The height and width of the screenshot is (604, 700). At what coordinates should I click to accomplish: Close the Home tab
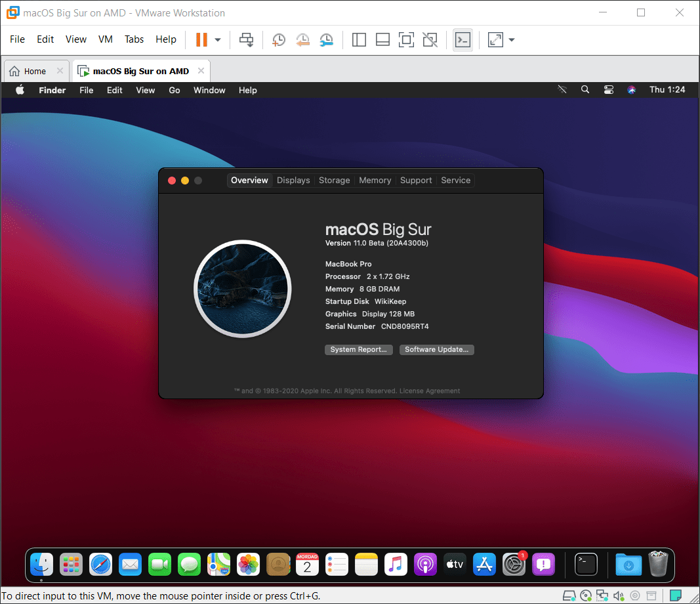60,71
